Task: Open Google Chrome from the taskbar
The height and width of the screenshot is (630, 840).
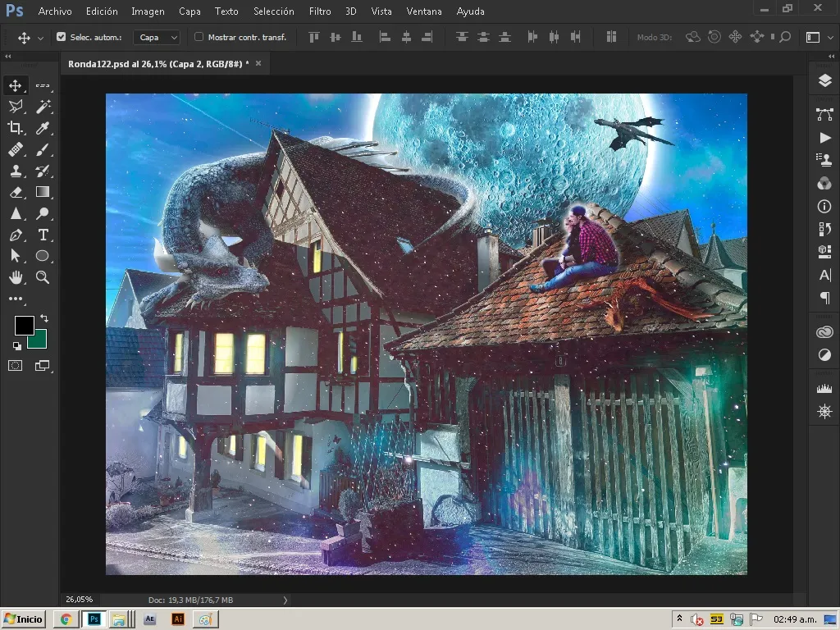Action: coord(66,619)
